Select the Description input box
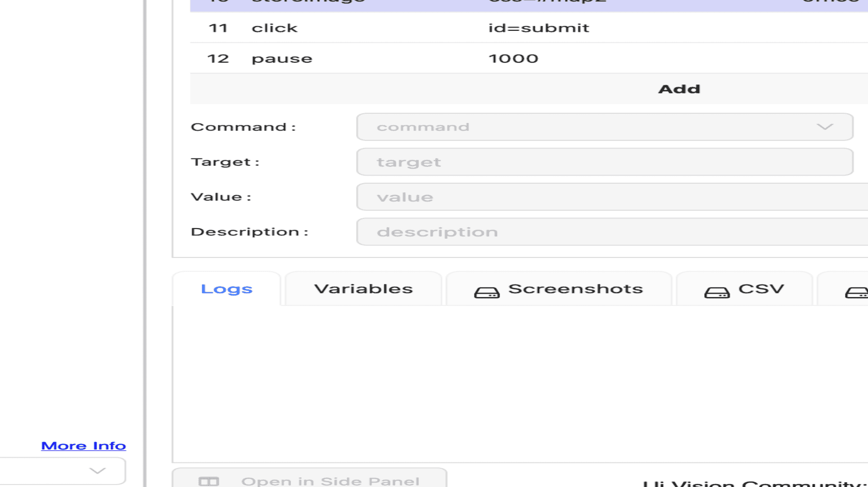The image size is (868, 487). [612, 232]
